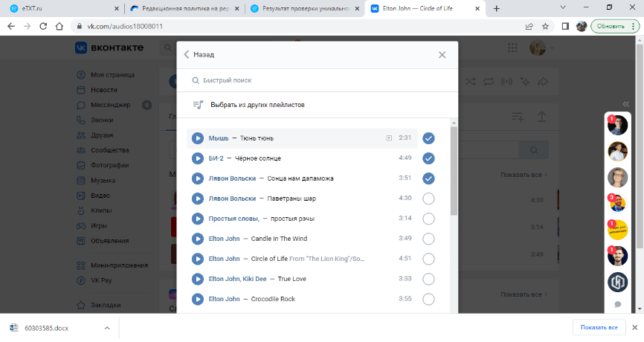Uncheck Мышь — Тюнь тюнь selection

[428, 138]
